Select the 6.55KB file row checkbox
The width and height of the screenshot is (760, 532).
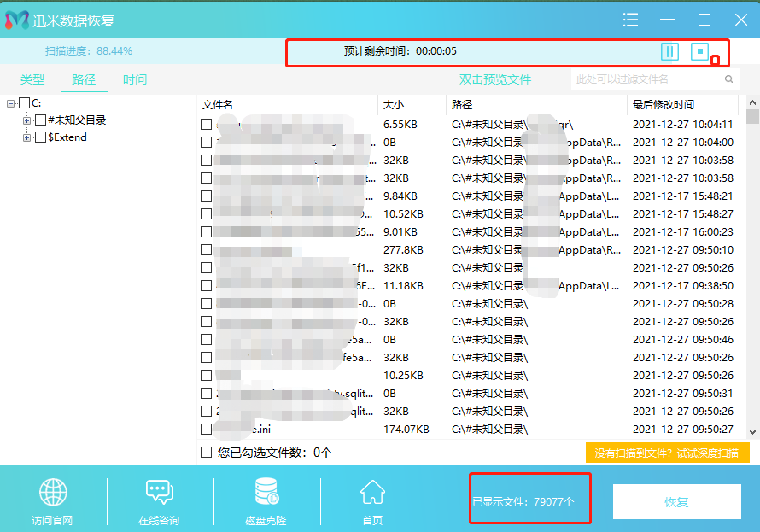pos(206,125)
